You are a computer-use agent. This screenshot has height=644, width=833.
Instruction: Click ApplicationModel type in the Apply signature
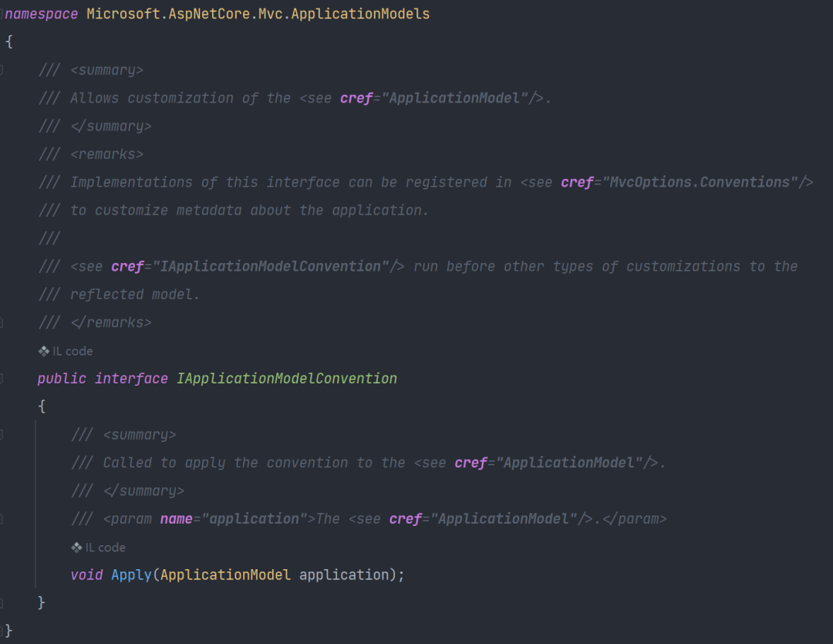[226, 575]
